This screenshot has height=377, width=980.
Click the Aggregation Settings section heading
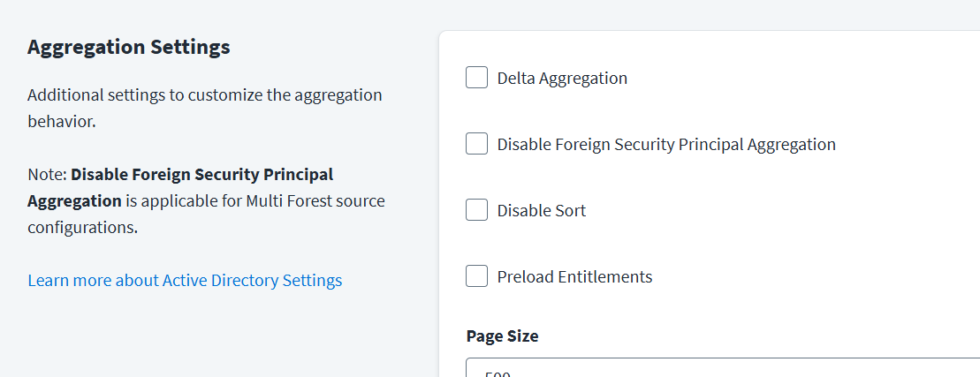point(128,47)
